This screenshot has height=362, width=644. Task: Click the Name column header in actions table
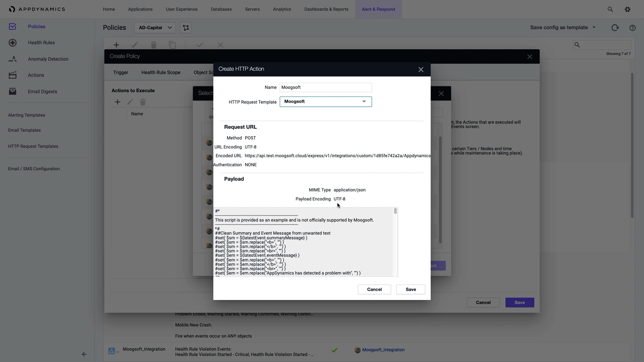pyautogui.click(x=137, y=114)
